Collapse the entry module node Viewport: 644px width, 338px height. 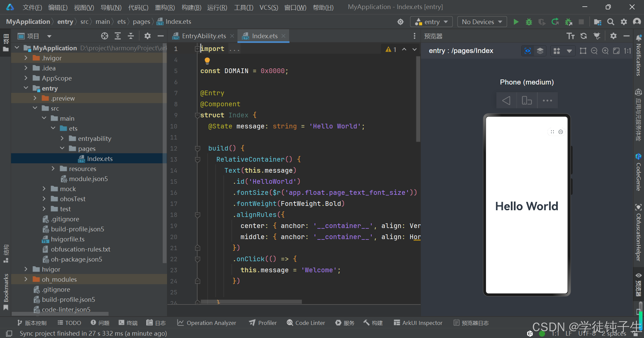26,88
